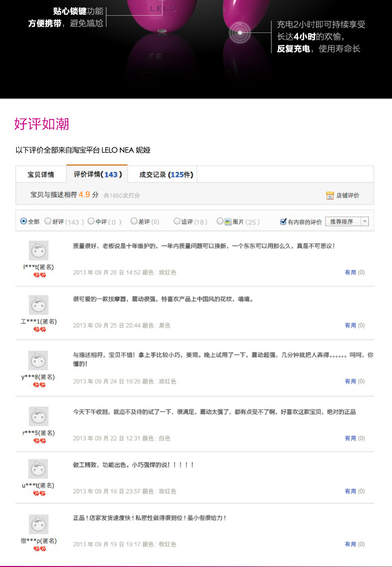392x567 pixels.
Task: Click the avatar of reviewer l***t
Action: pos(38,250)
